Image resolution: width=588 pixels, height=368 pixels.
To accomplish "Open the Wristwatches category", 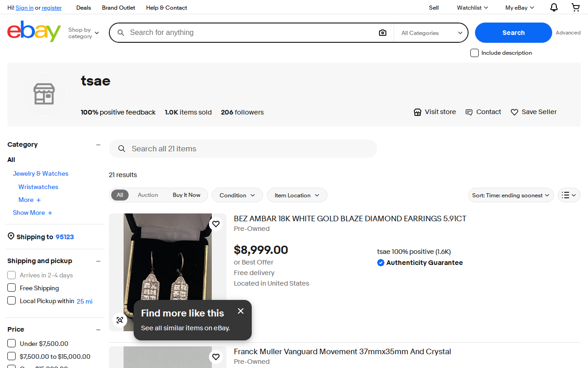I will 38,187.
